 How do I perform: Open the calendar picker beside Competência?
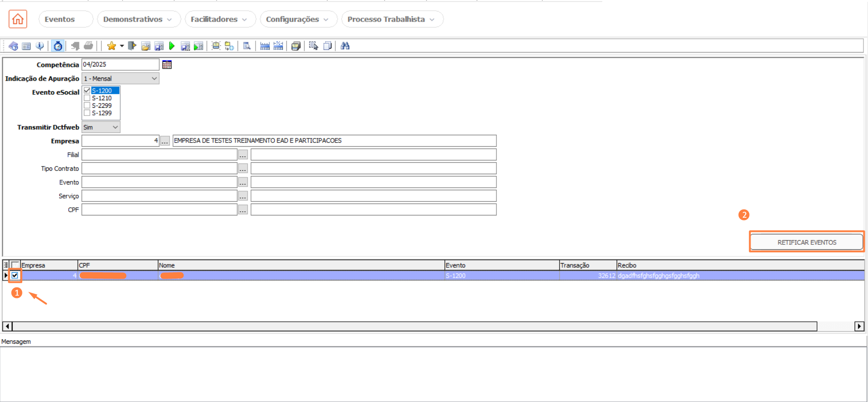click(167, 65)
